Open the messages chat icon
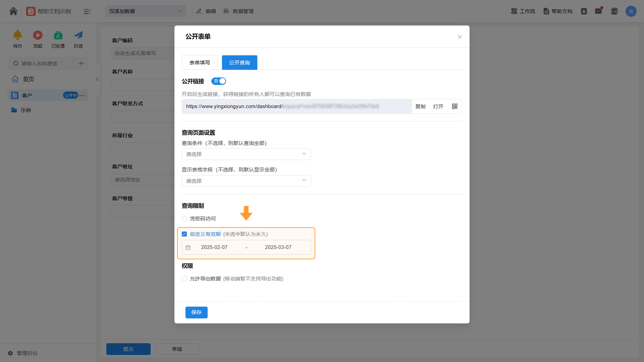The height and width of the screenshot is (362, 644). coord(598,11)
